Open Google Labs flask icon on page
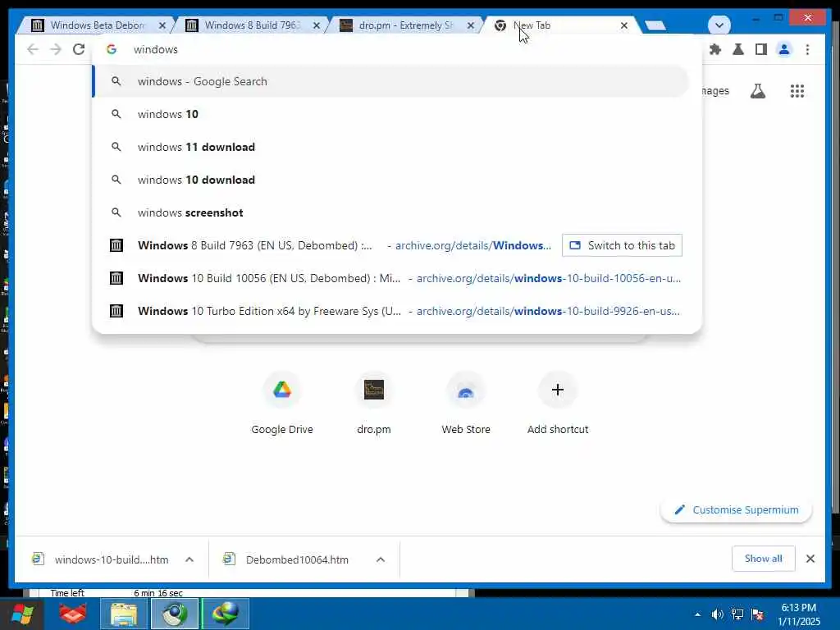Image resolution: width=840 pixels, height=630 pixels. [x=757, y=91]
